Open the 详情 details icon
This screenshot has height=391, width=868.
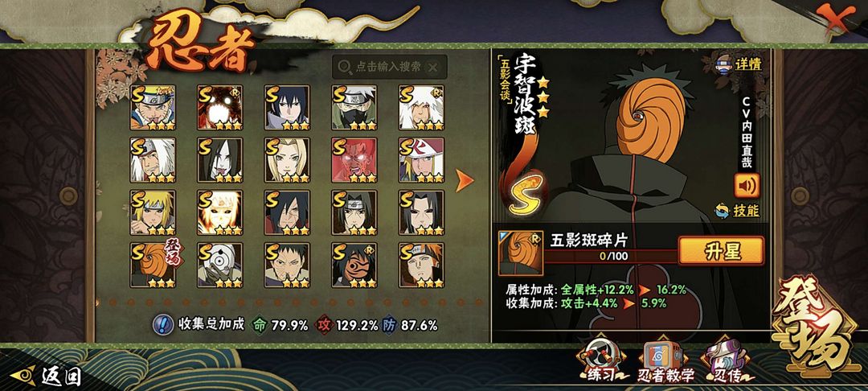739,64
